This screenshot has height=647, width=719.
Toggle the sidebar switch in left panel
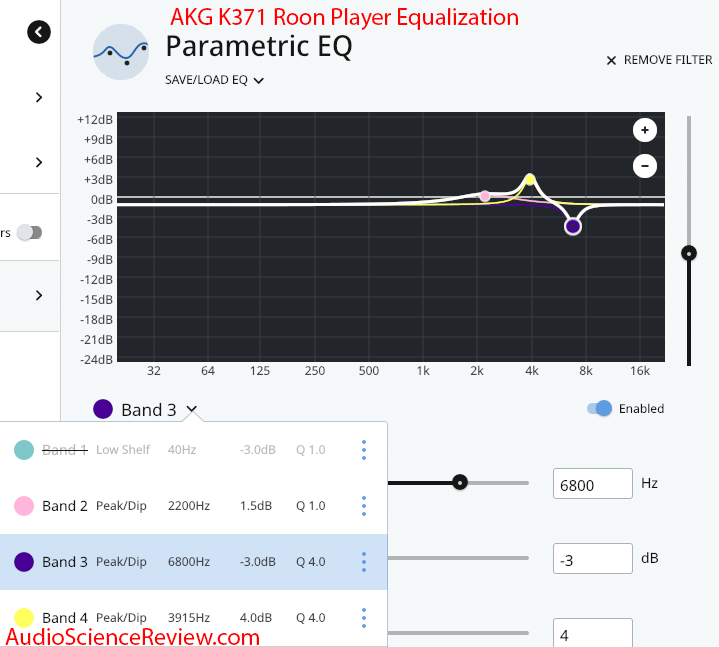point(29,232)
